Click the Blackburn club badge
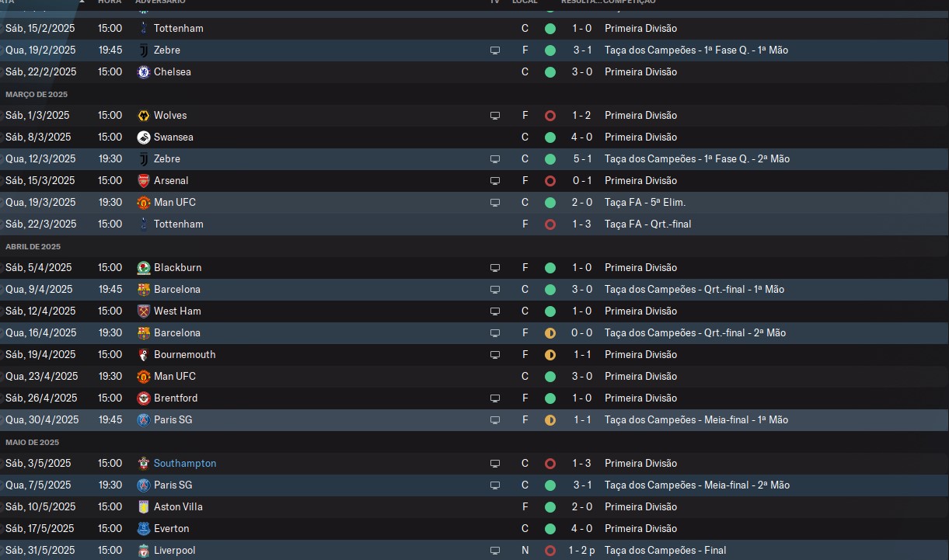 click(x=143, y=267)
